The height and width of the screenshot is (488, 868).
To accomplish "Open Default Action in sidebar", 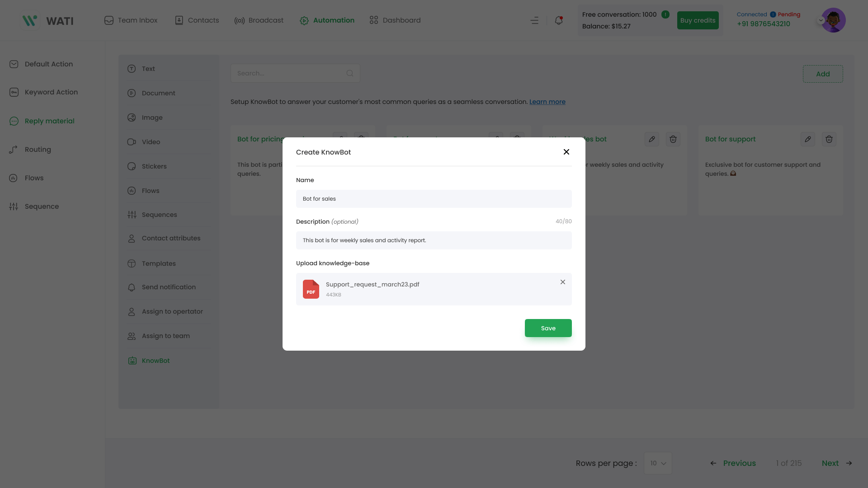I will pyautogui.click(x=41, y=64).
